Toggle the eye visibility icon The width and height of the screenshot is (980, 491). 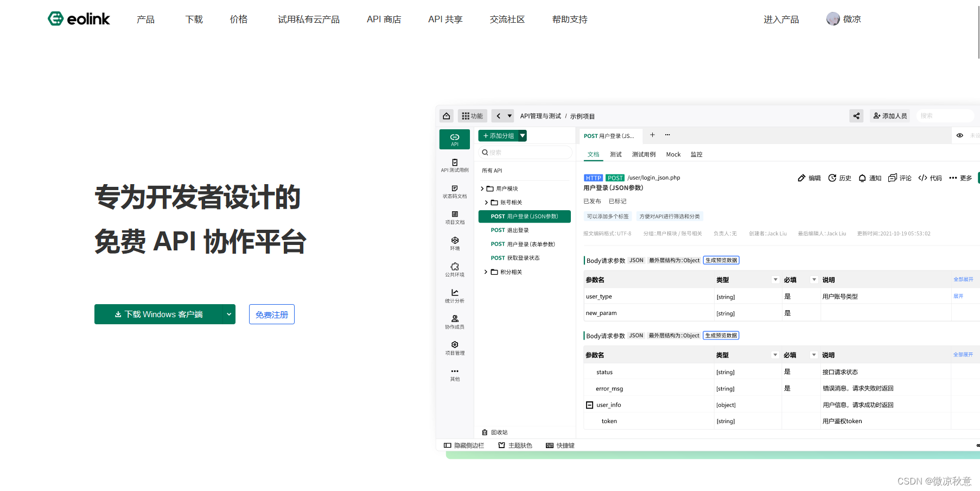tap(959, 135)
